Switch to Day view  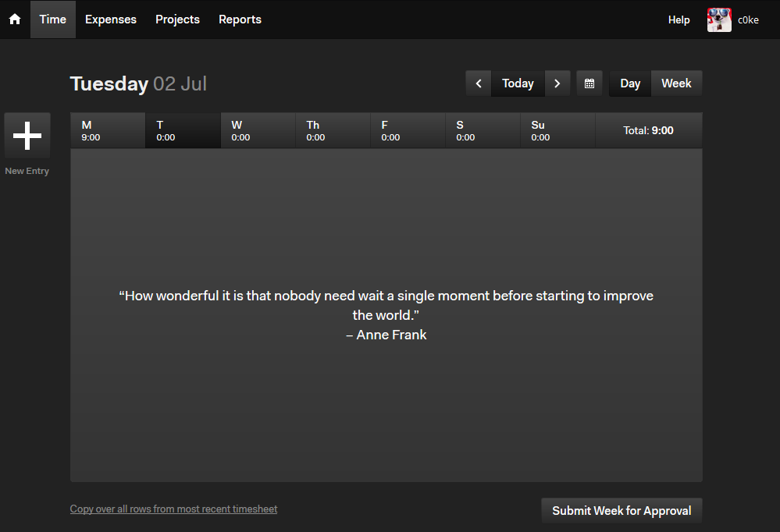point(630,83)
